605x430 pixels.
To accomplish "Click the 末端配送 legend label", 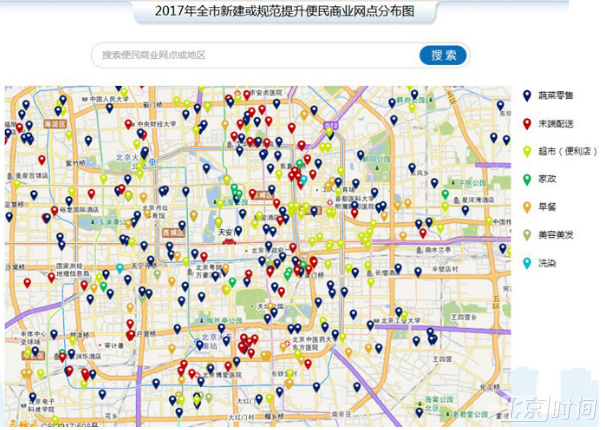I will click(x=560, y=124).
